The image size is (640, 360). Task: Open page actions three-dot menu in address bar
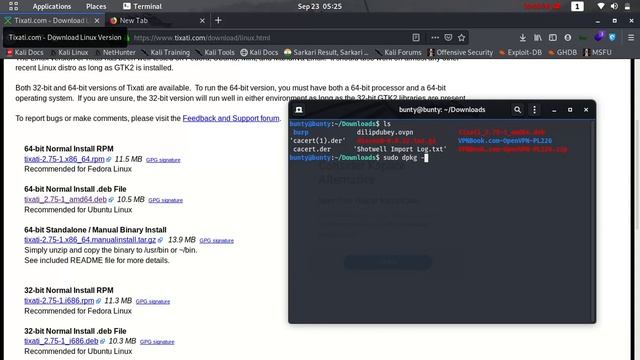435,38
